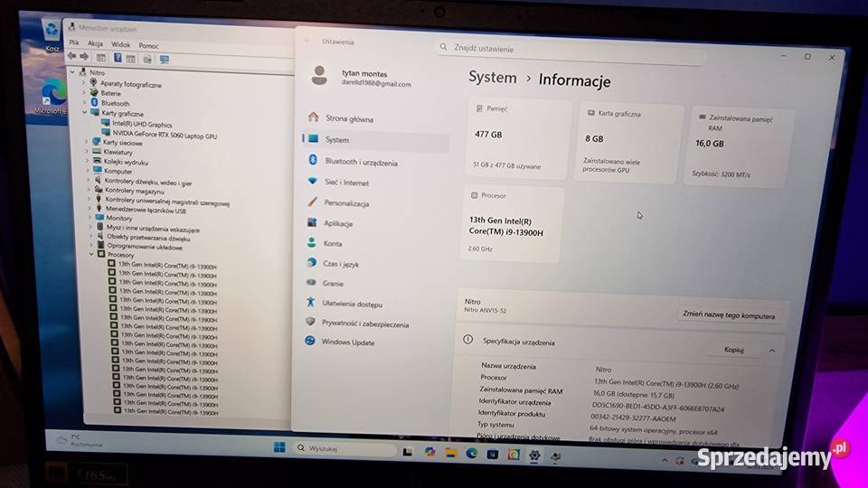Select the first i9-13900H processor entry
The width and height of the screenshot is (868, 488).
167,266
